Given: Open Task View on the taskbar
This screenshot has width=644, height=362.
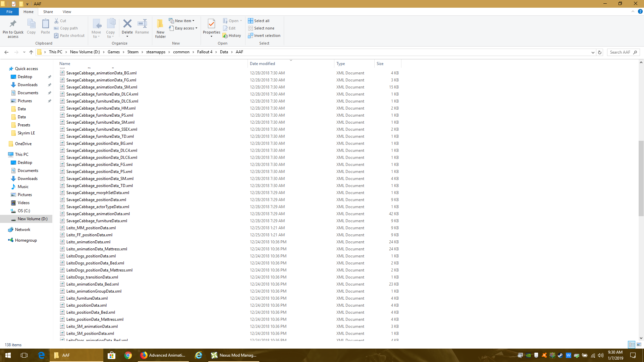Looking at the screenshot, I should 24,355.
